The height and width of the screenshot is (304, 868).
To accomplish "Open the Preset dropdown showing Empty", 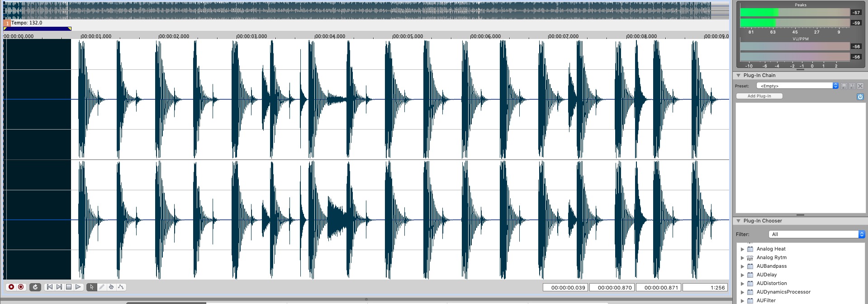I will 797,86.
